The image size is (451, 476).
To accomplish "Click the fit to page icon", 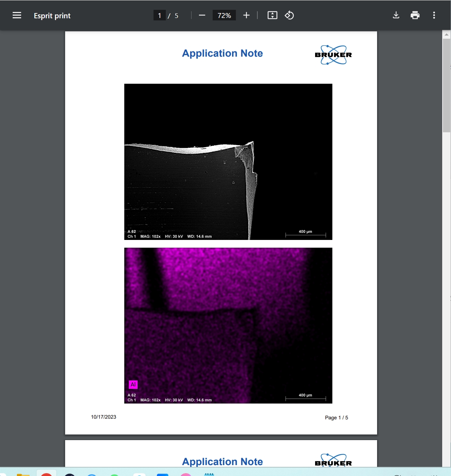I will [273, 15].
